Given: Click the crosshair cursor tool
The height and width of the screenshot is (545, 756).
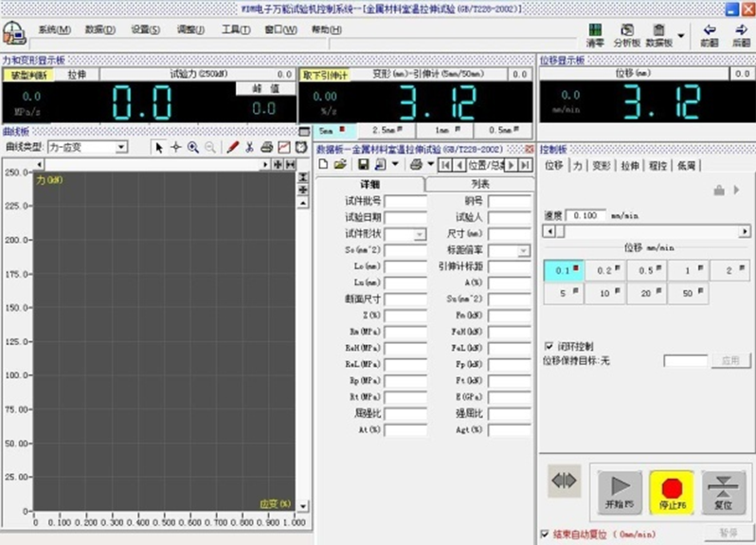Looking at the screenshot, I should click(175, 147).
